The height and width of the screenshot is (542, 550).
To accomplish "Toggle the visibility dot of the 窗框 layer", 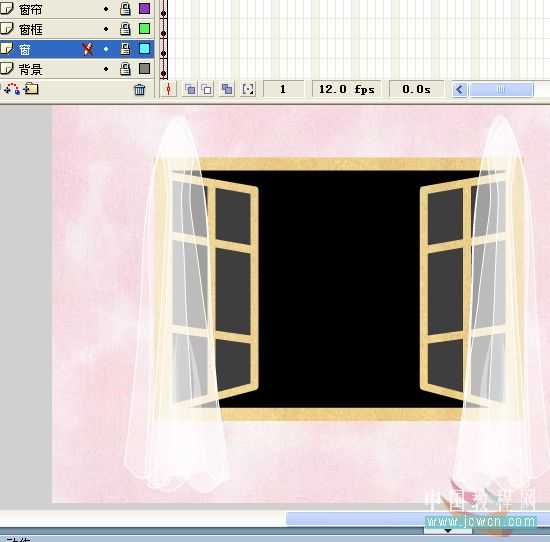I will click(106, 29).
